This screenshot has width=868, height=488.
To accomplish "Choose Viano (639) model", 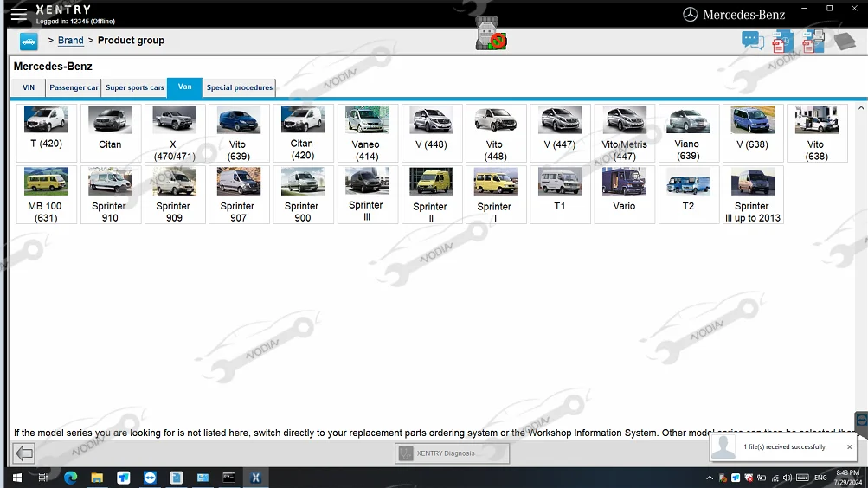I will tap(688, 132).
